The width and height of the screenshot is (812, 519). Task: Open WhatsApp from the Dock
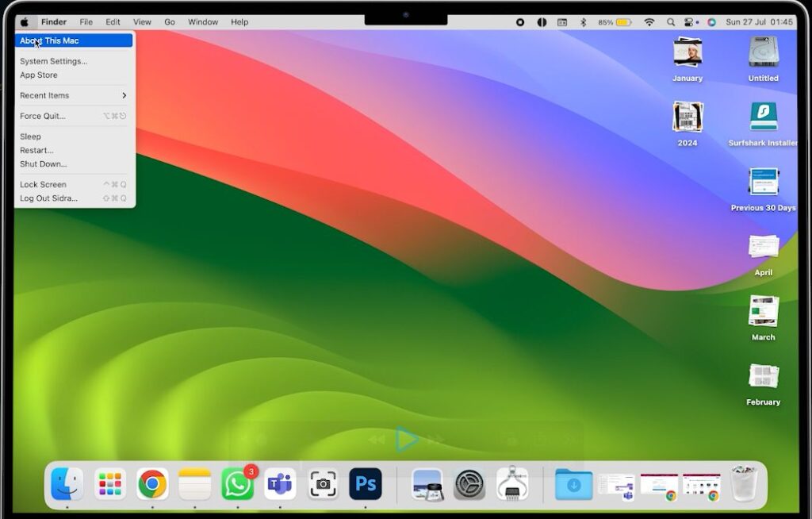point(237,483)
